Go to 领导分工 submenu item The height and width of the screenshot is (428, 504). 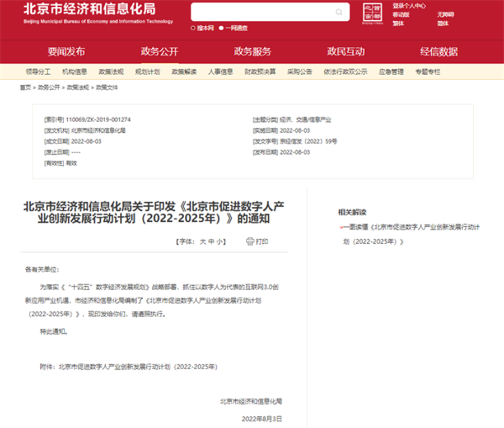[x=38, y=72]
